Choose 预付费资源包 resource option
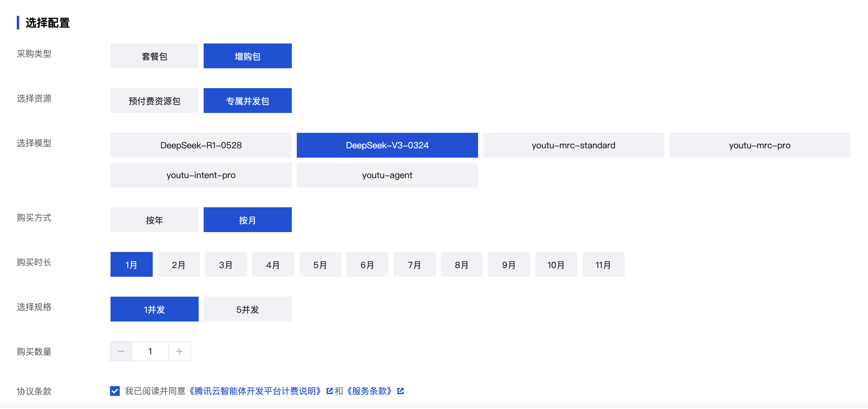The image size is (868, 409). tap(154, 101)
